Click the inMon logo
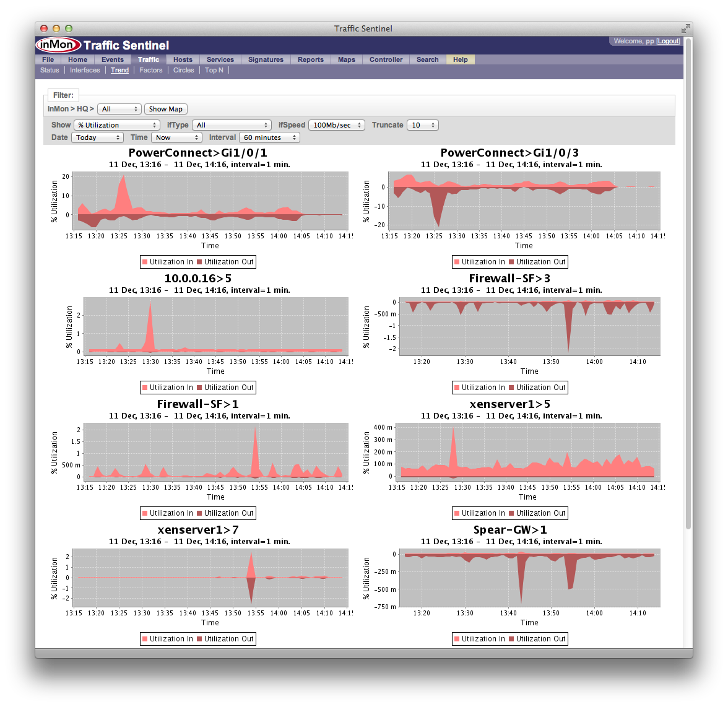Screen dimensions: 728x707 point(58,45)
